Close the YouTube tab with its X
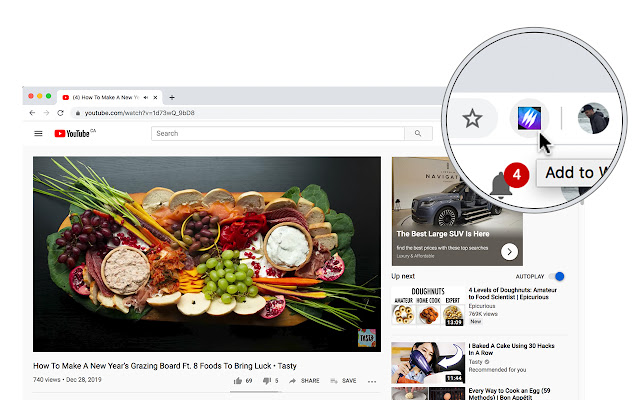 point(156,98)
